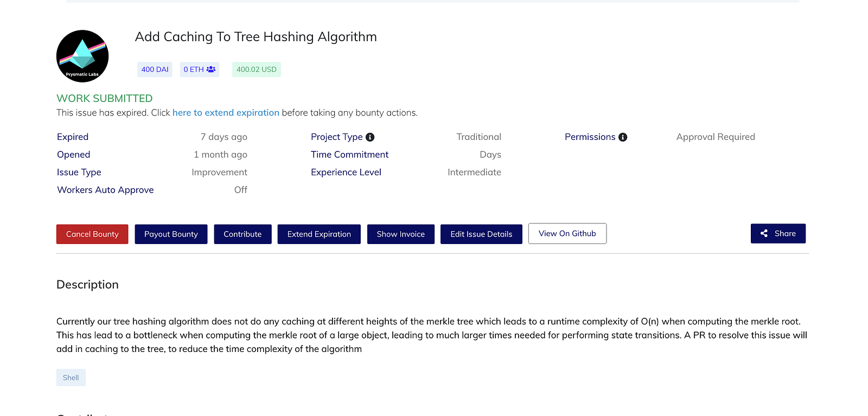Screen dimensions: 868x416
Task: Open Show Invoice
Action: 400,234
